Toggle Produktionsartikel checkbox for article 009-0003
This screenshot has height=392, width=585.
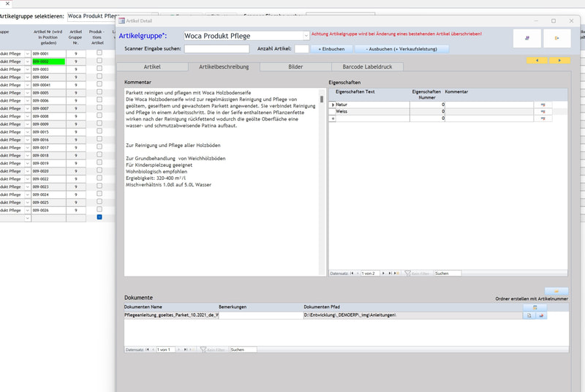pyautogui.click(x=99, y=69)
